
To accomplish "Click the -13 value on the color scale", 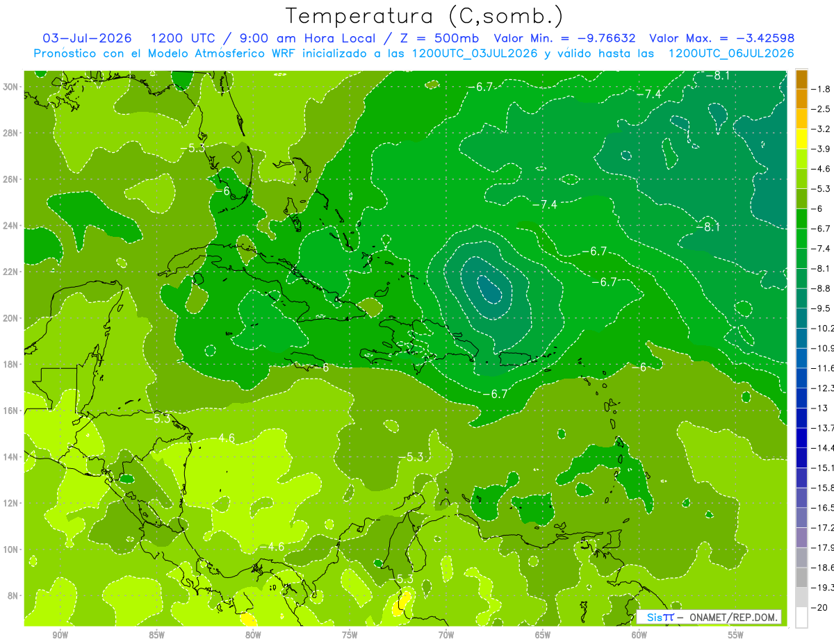I will point(819,408).
